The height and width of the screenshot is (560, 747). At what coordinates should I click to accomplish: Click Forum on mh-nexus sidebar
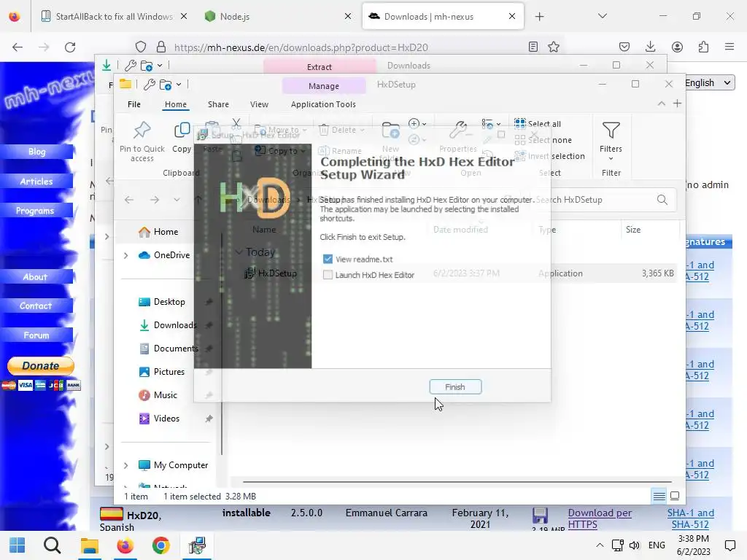click(36, 335)
